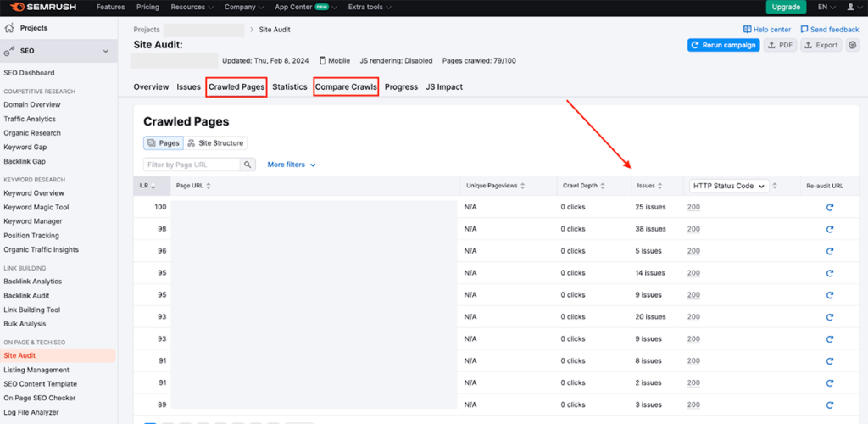The image size is (868, 424).
Task: Click the settings gear icon near Export
Action: point(853,45)
